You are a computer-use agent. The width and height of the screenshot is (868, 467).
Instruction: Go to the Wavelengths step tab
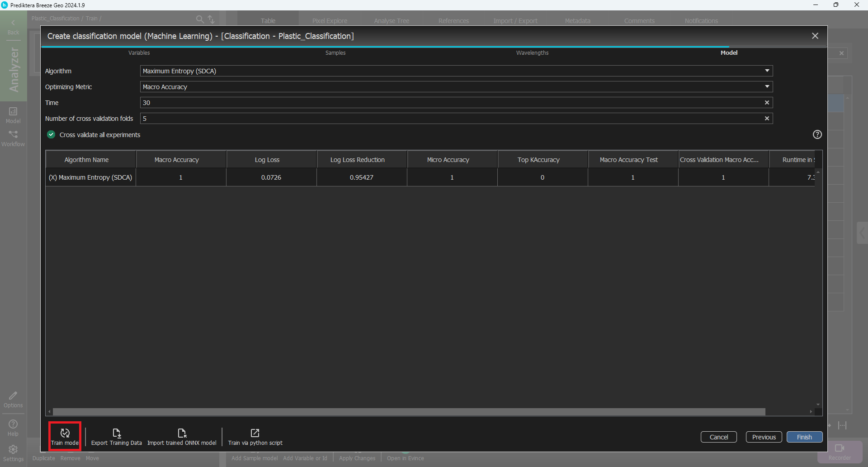532,53
